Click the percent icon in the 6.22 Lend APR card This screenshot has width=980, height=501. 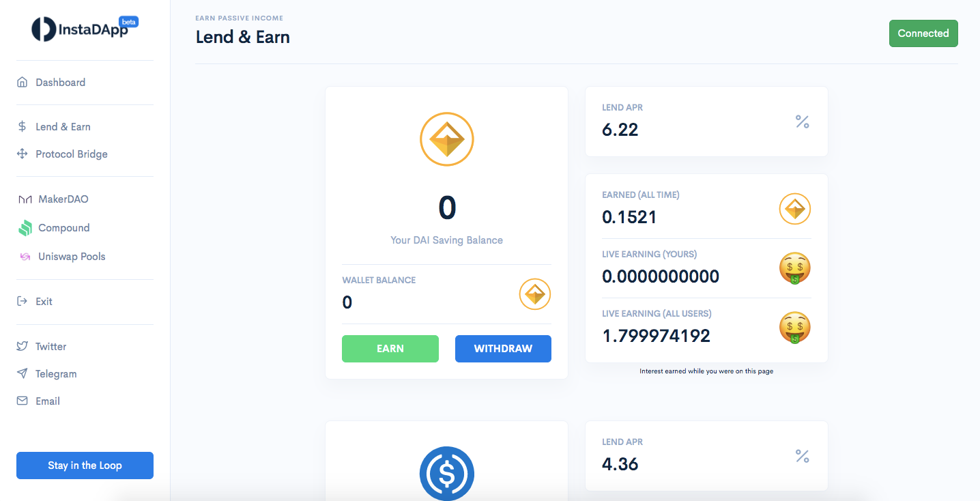tap(802, 122)
